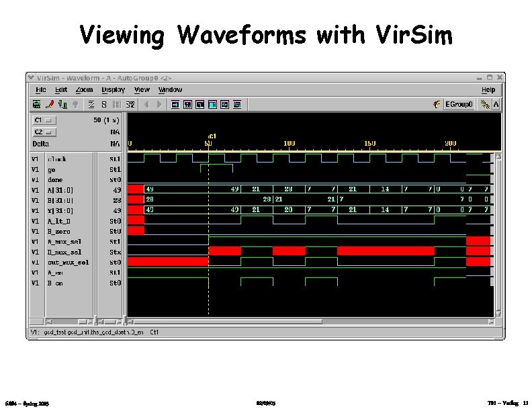Click the signal name pane scrollbar
The image size is (532, 411).
(x=69, y=322)
